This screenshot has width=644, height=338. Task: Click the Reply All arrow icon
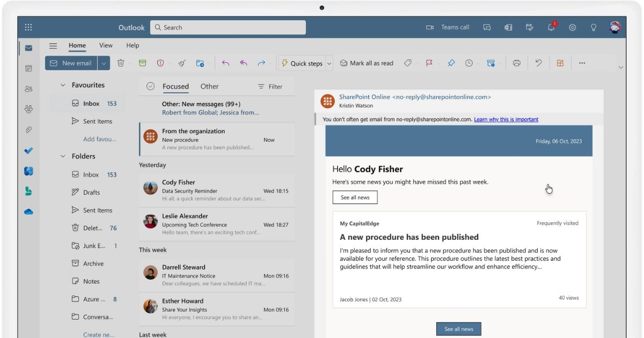coord(243,63)
